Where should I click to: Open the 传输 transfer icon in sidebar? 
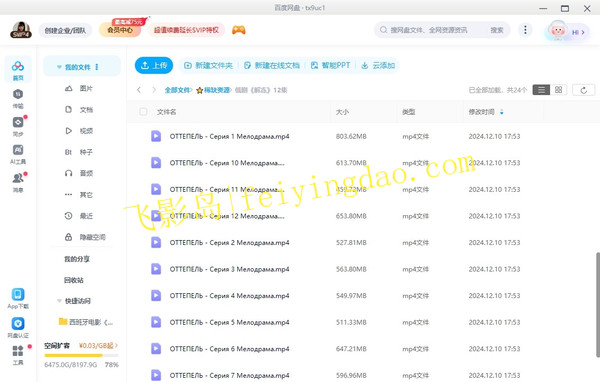[x=18, y=98]
